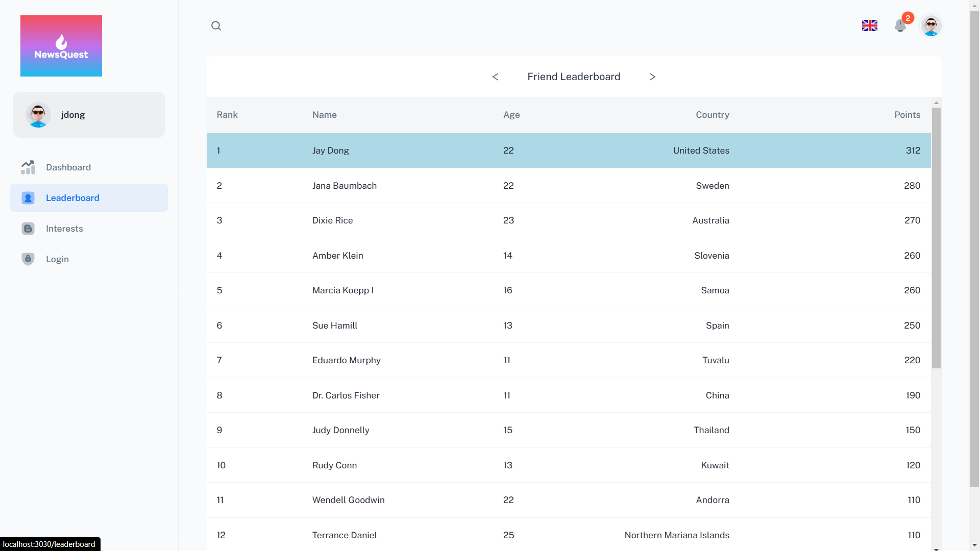Select the Jana Baumbach row
This screenshot has height=551, width=980.
[x=568, y=186]
